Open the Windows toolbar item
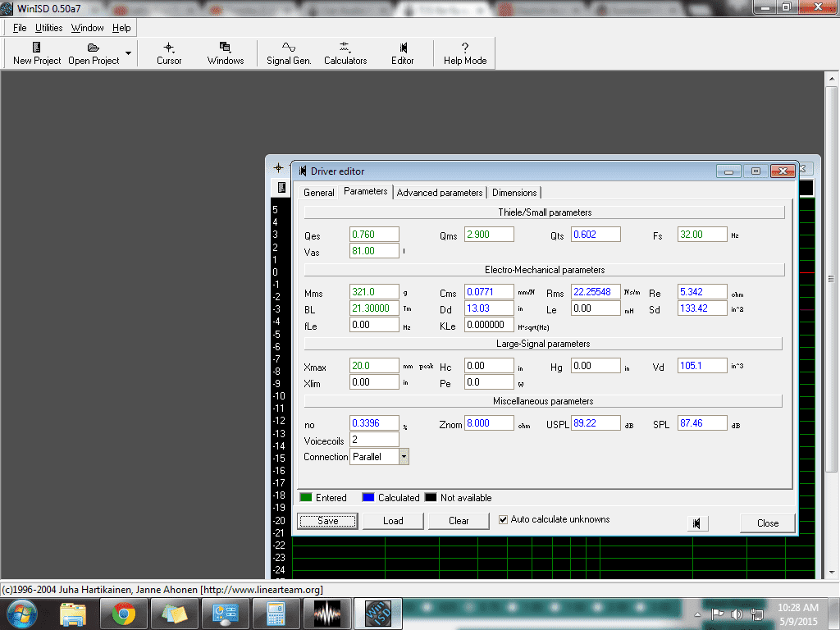 tap(226, 53)
